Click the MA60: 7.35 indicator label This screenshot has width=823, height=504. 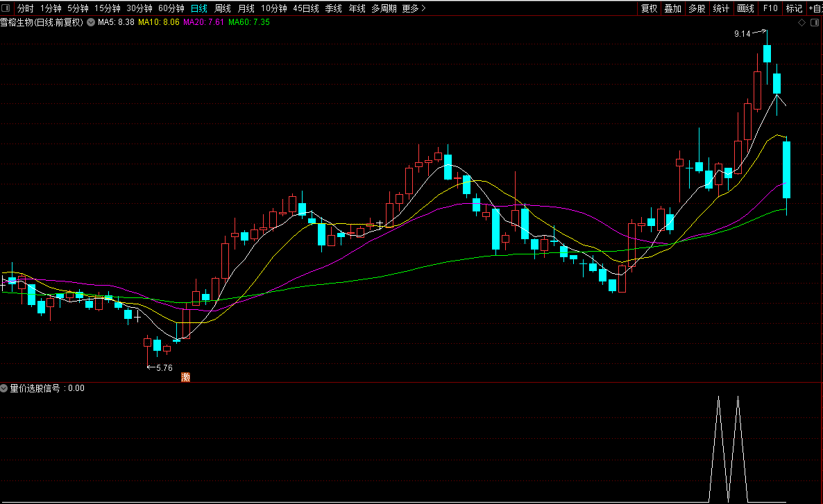249,23
